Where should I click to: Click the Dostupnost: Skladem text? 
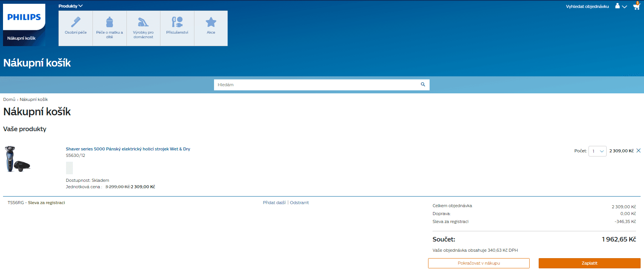tap(88, 180)
